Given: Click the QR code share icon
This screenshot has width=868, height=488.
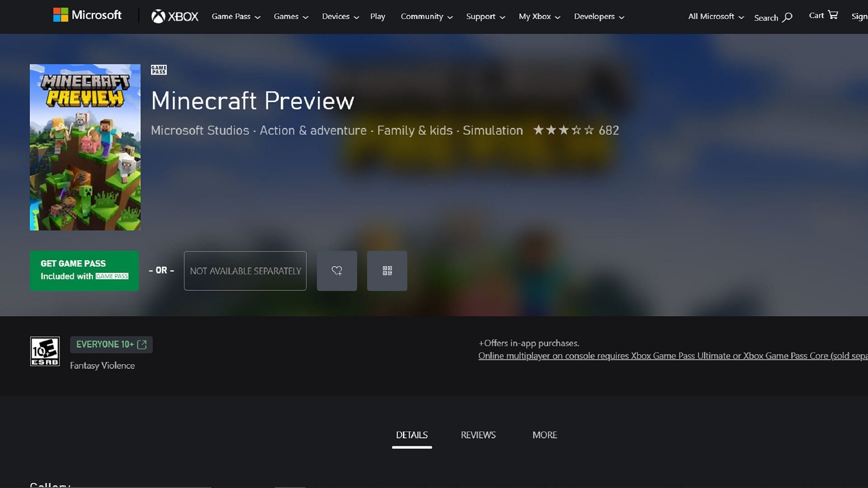Looking at the screenshot, I should [387, 271].
